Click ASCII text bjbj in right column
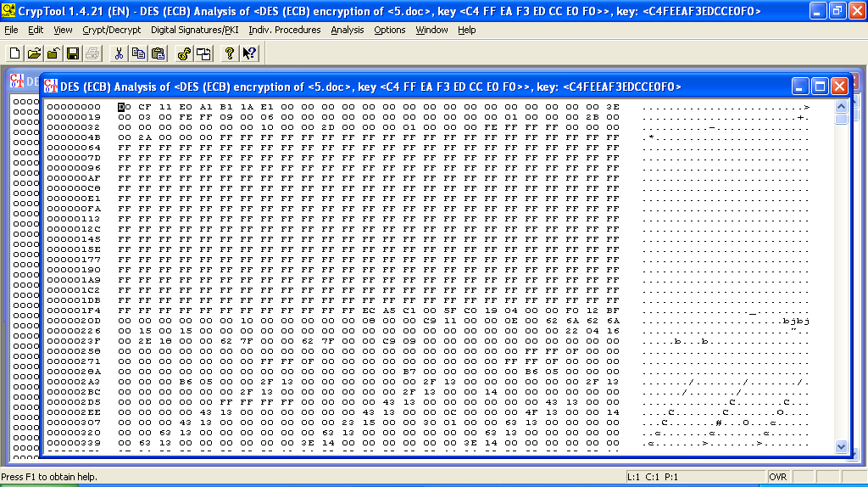Viewport: 868px width, 487px height. click(x=796, y=322)
